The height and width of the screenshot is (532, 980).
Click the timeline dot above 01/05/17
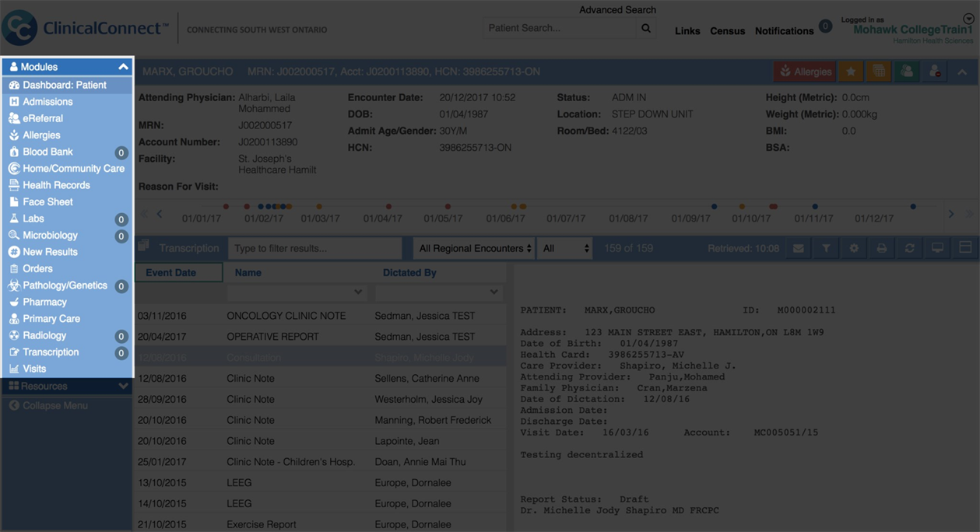click(448, 207)
